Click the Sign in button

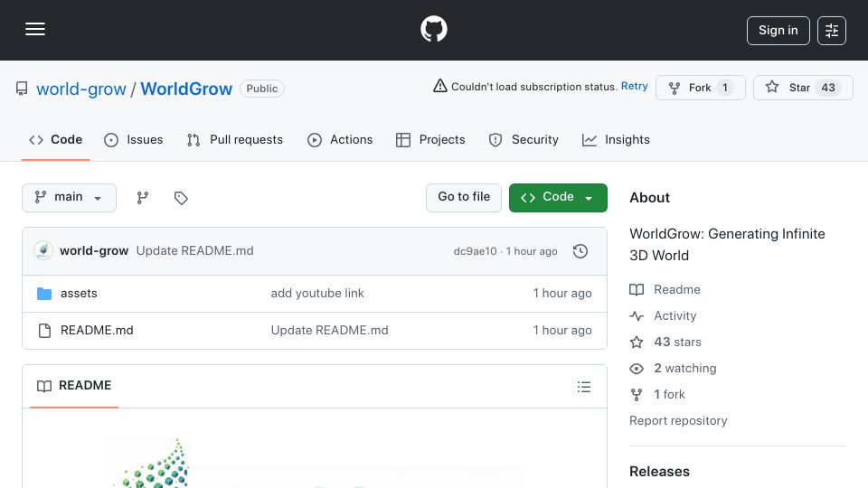(x=778, y=31)
